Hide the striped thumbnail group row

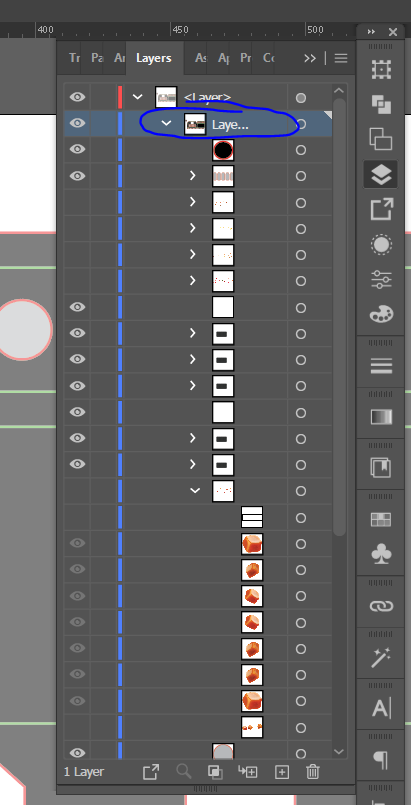[x=77, y=176]
